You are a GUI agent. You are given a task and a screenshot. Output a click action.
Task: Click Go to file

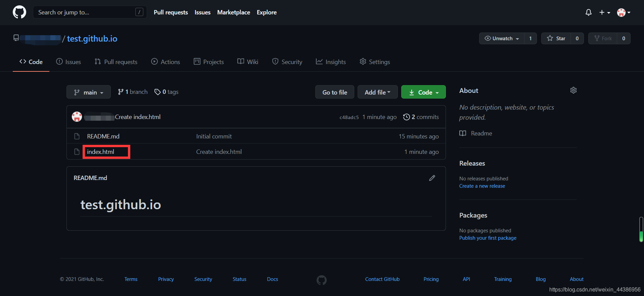(335, 92)
